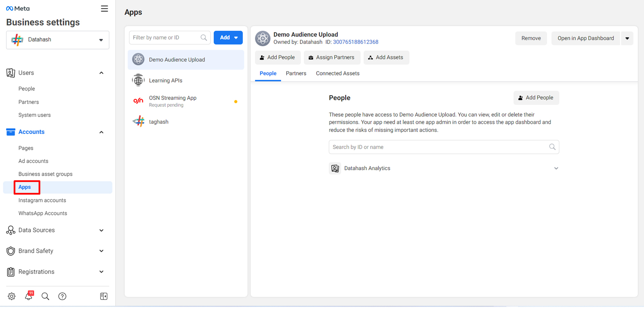Click magnifier in Search by ID field
The image size is (644, 309).
[552, 147]
